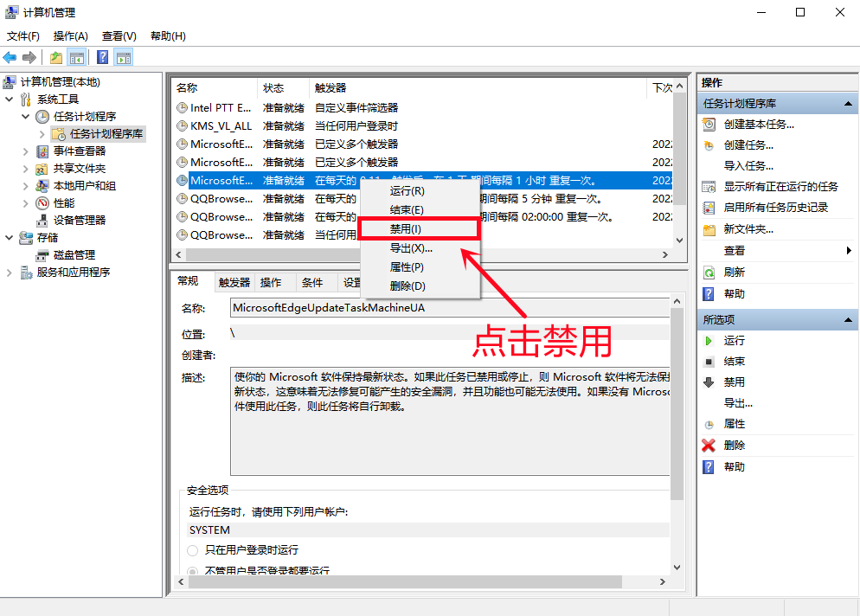Choose 结束(E) in the context menu
Screen dimensions: 860x616
[420, 210]
